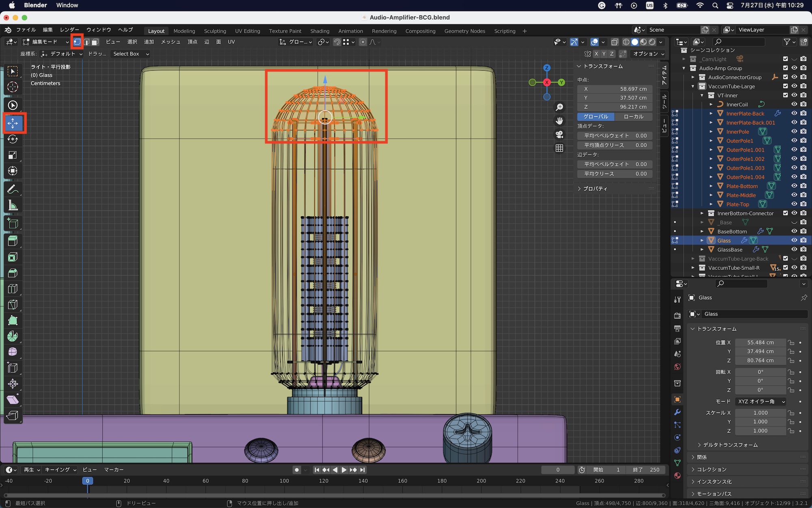
Task: Switch transform panel to ローカル
Action: (x=633, y=117)
